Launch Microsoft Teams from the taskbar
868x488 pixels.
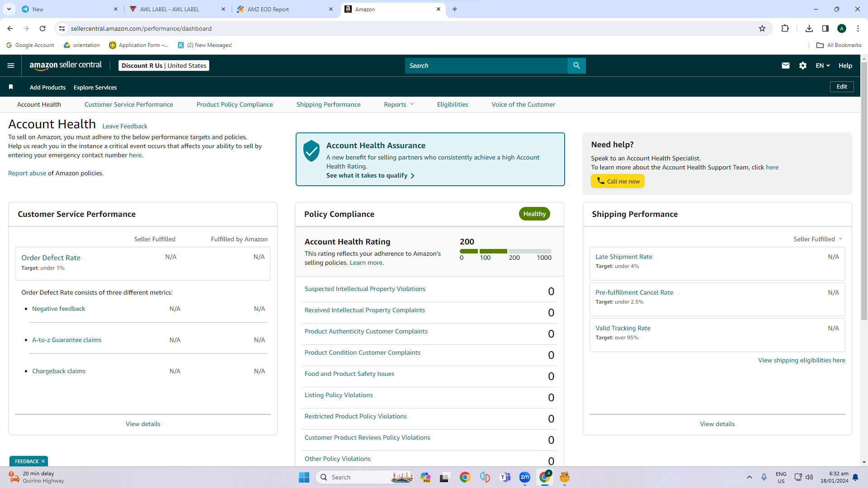click(x=505, y=477)
